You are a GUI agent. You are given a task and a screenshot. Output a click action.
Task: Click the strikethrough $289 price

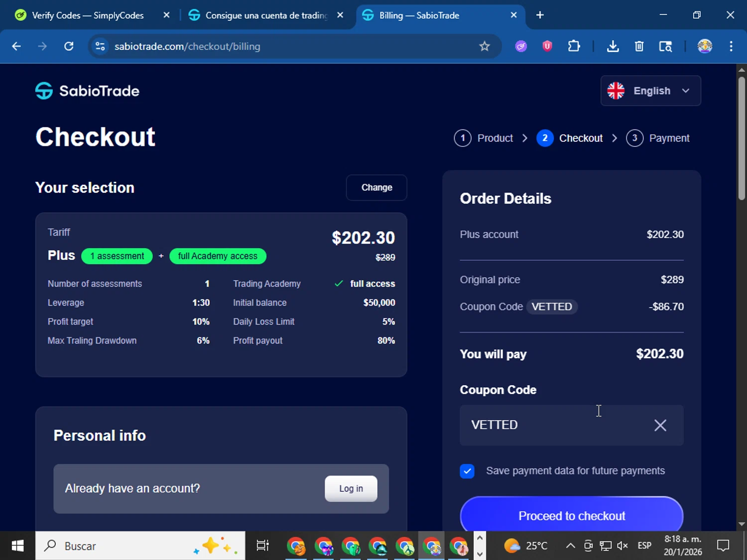pyautogui.click(x=385, y=257)
